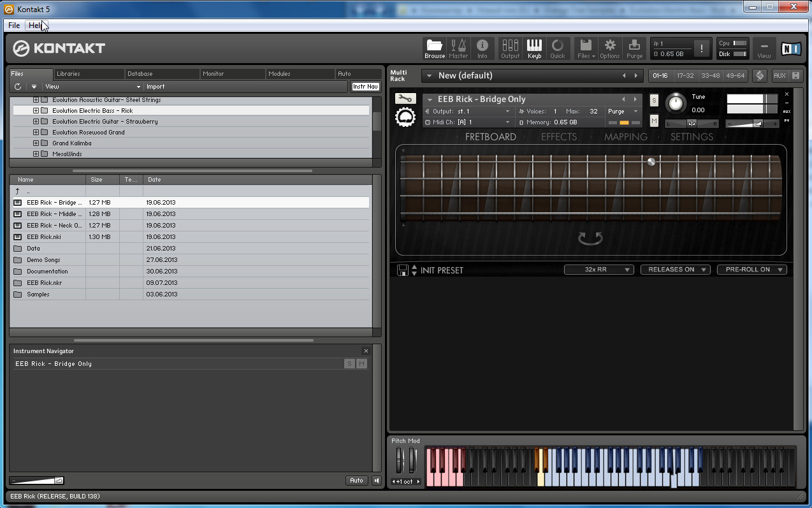This screenshot has height=508, width=812.
Task: Switch to the EFFECTS page
Action: click(x=558, y=136)
